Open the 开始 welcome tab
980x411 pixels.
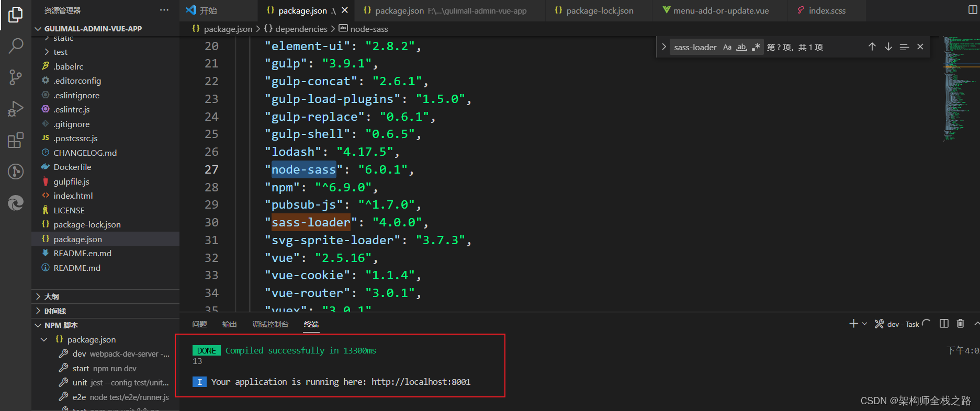tap(218, 10)
